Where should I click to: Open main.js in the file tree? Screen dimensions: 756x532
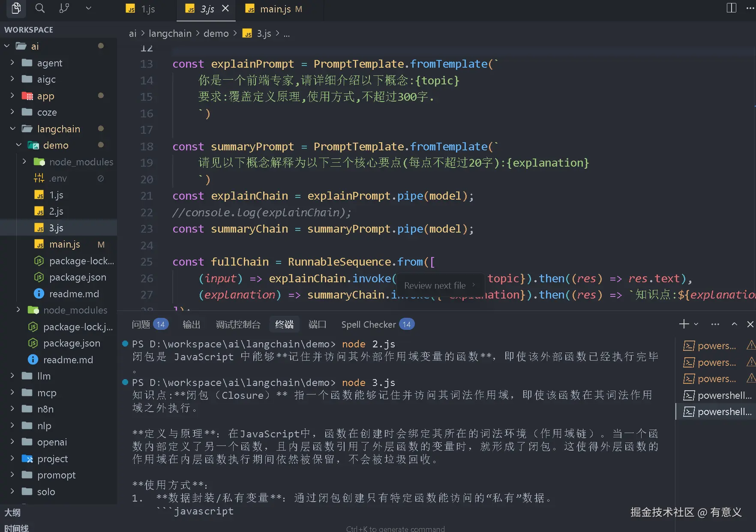click(58, 244)
